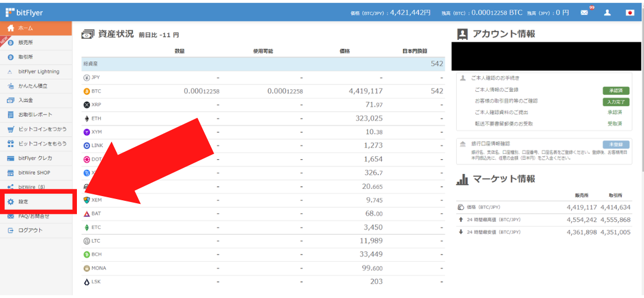Go to 入出金 deposits and withdrawals
The height and width of the screenshot is (298, 644).
26,100
